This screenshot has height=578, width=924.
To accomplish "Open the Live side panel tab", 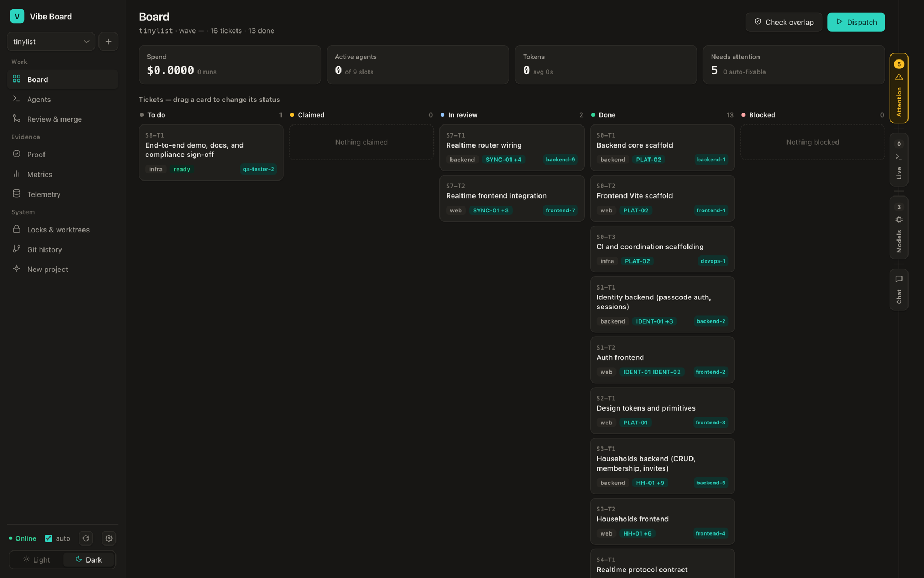I will tap(899, 159).
